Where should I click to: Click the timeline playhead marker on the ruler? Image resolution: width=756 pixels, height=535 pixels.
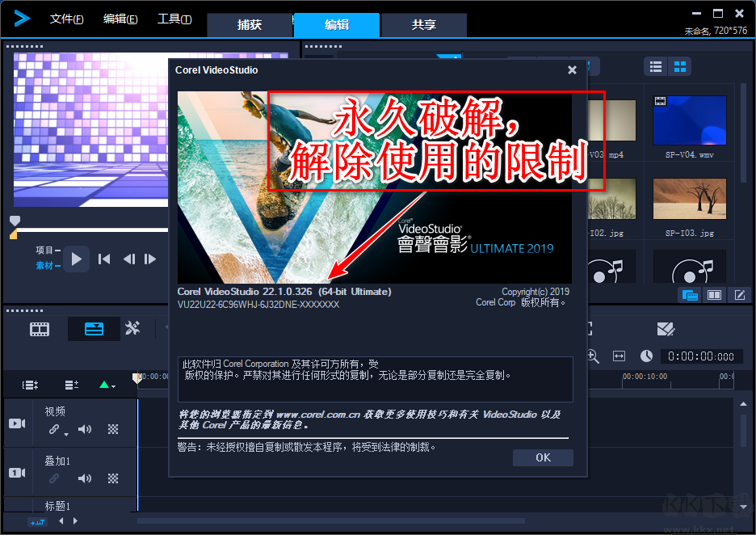coord(137,378)
